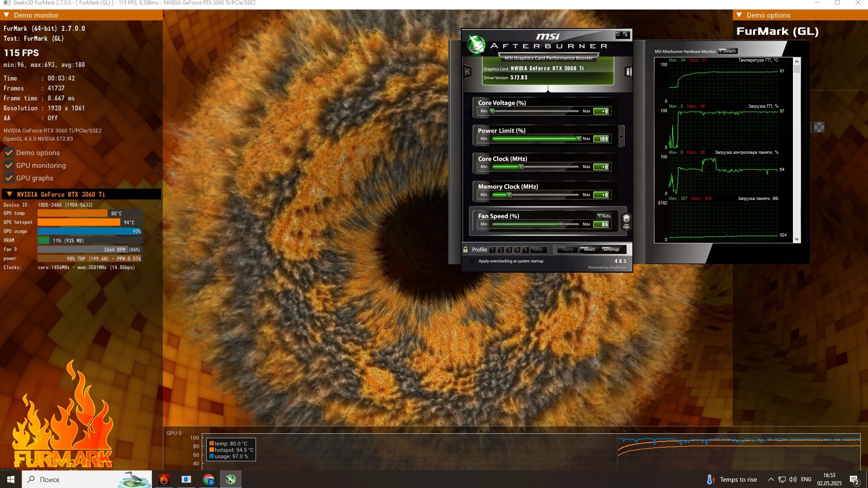Image resolution: width=868 pixels, height=488 pixels.
Task: Detach the Afterburner Hardware Monitor
Action: (728, 51)
